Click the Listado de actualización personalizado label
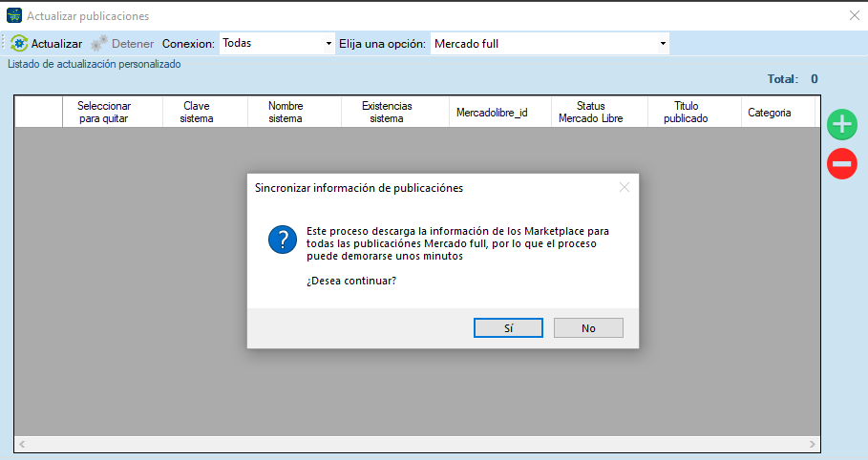Screen dimensions: 868x460 pos(95,64)
